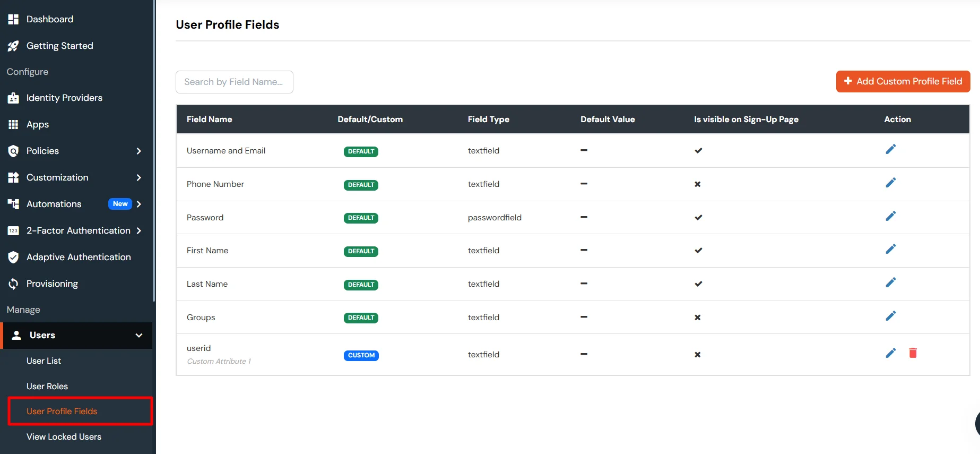Collapse the Users menu chevron
Screen dimensions: 980x454
[139, 336]
